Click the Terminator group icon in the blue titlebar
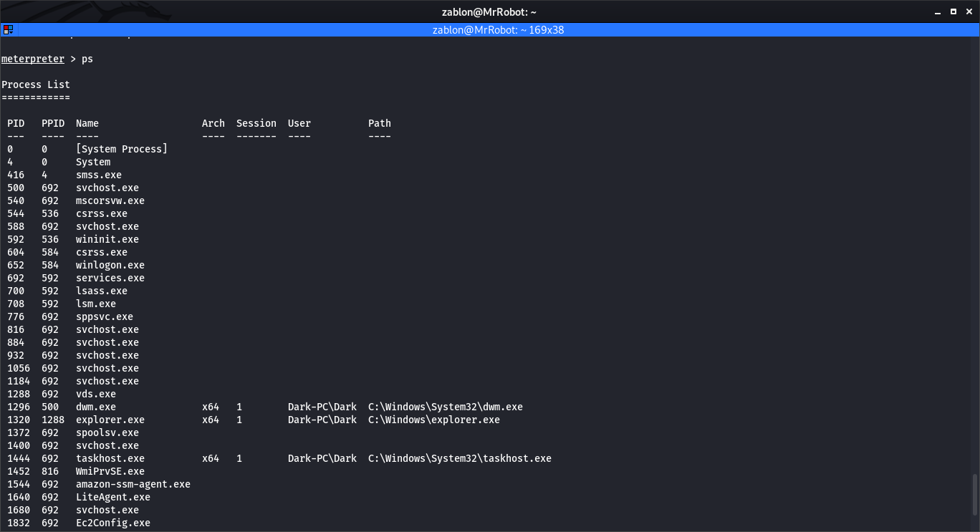980x532 pixels. 8,30
